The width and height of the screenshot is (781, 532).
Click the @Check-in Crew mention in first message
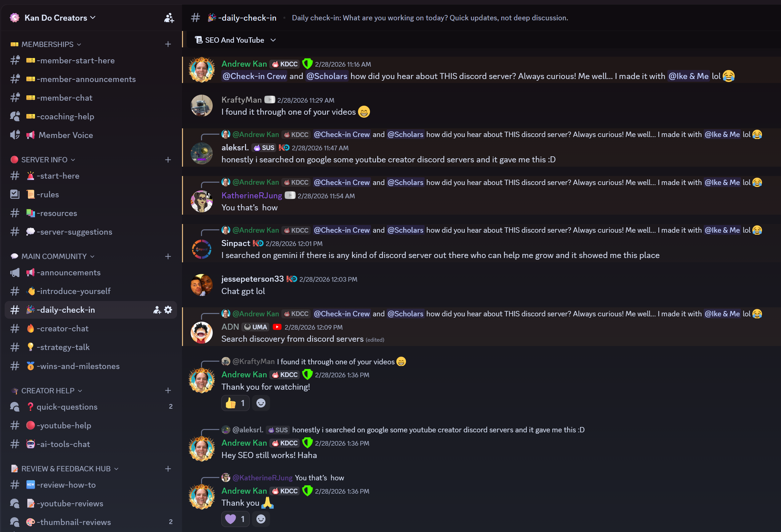[254, 76]
